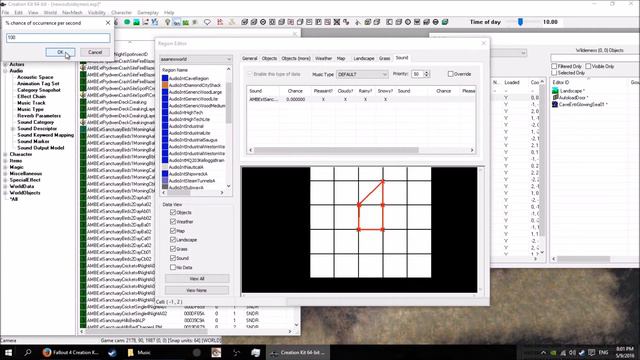Click the green blob toolbar icon

point(127,22)
